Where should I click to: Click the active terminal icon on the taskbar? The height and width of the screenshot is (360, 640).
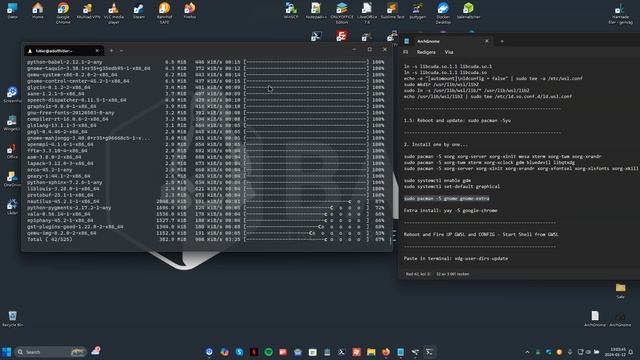click(429, 352)
